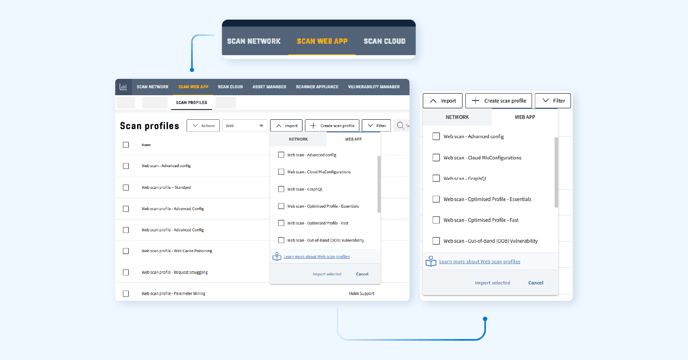Click Cancel in enlarged Import panel
The height and width of the screenshot is (360, 688).
536,283
